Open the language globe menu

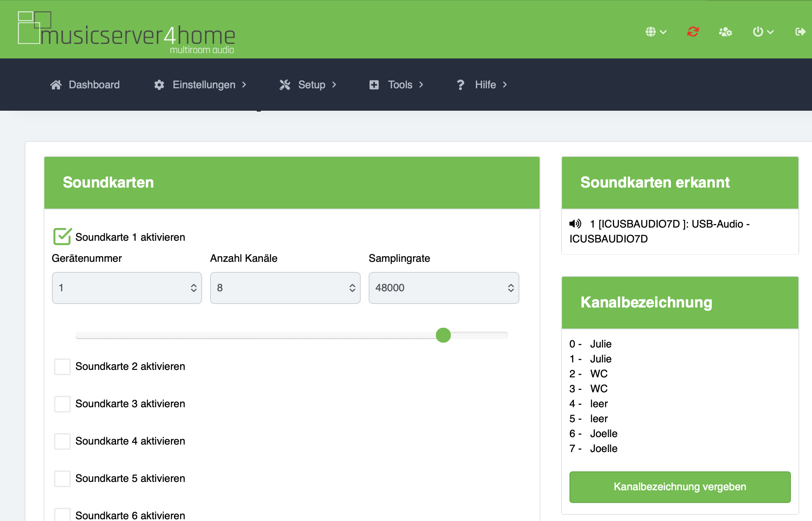tap(651, 32)
